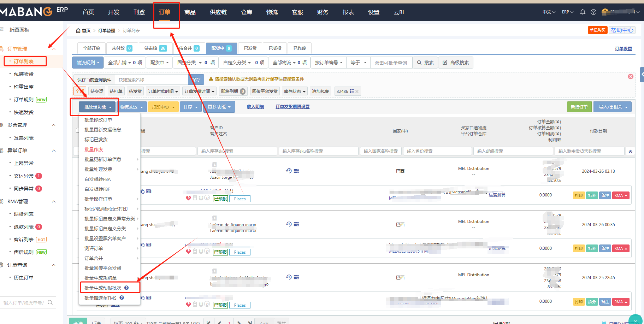Screen dimensions: 644x324
Task: Click the R registered icon in 03:13 order row
Action: pyautogui.click(x=207, y=198)
